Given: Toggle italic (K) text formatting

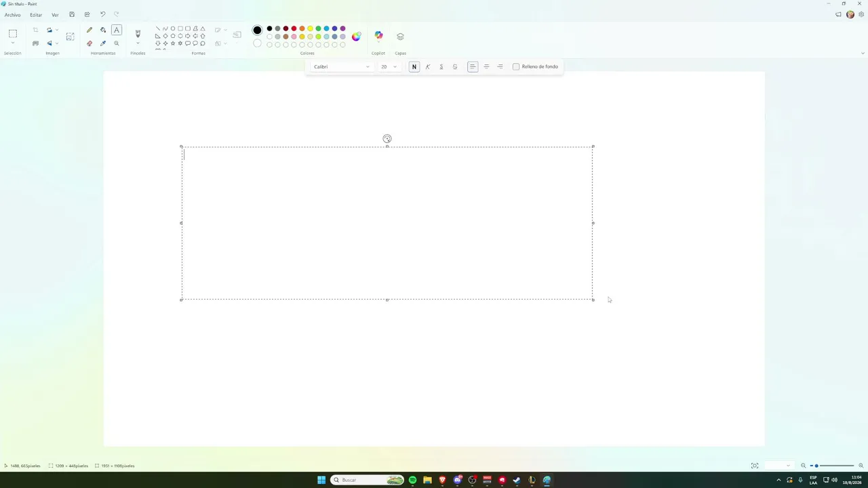Looking at the screenshot, I should (428, 66).
